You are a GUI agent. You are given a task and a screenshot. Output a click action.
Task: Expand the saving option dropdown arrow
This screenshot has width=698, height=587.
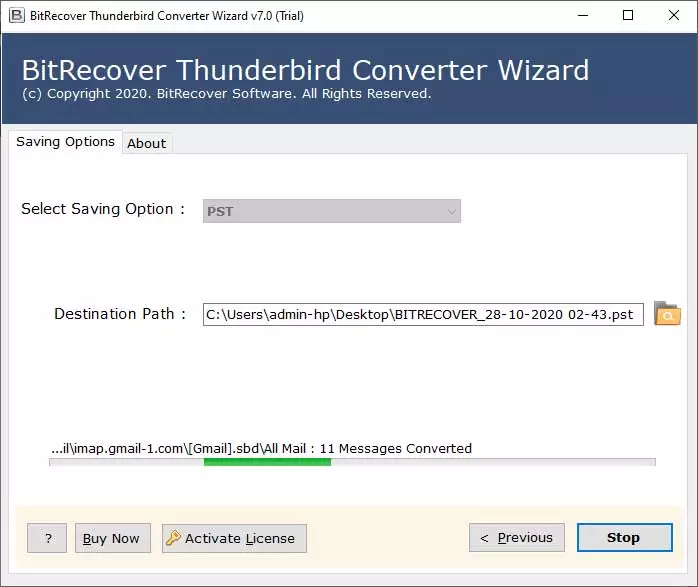[452, 211]
